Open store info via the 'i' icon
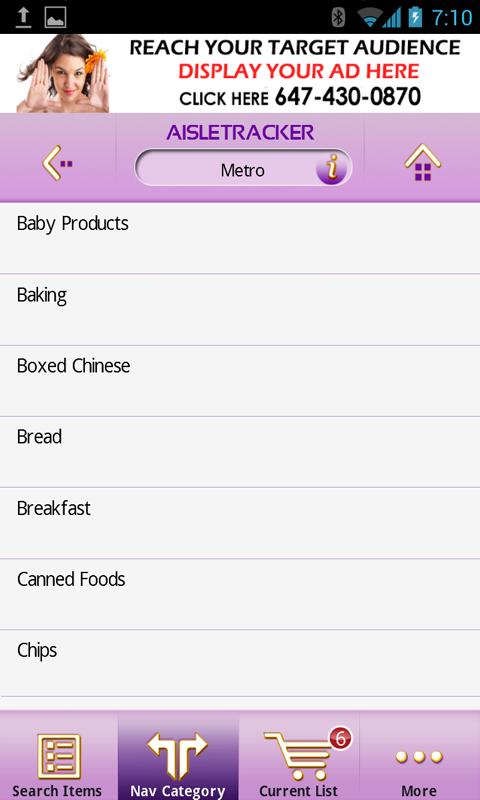 pyautogui.click(x=332, y=168)
